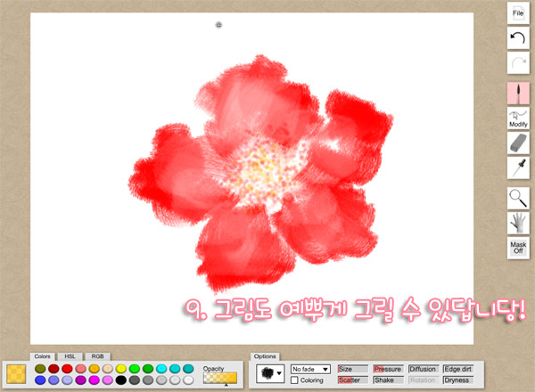
Task: Adjust the Edge dirt slider
Action: tap(458, 369)
